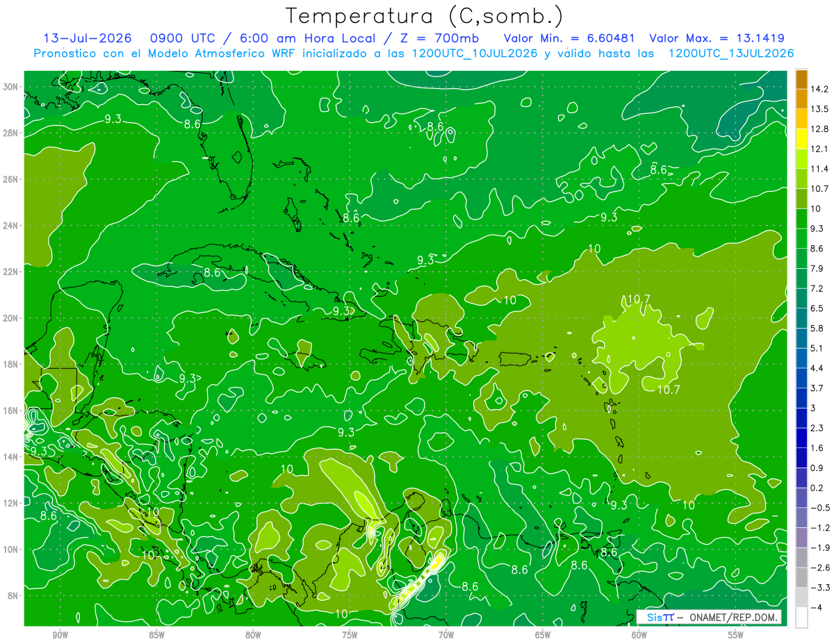Click the color scale label '5.1'
The height and width of the screenshot is (644, 834).
click(x=817, y=348)
